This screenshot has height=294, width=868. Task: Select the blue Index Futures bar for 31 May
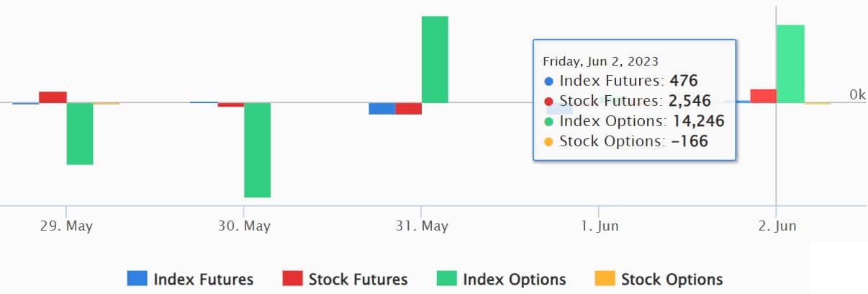point(382,109)
